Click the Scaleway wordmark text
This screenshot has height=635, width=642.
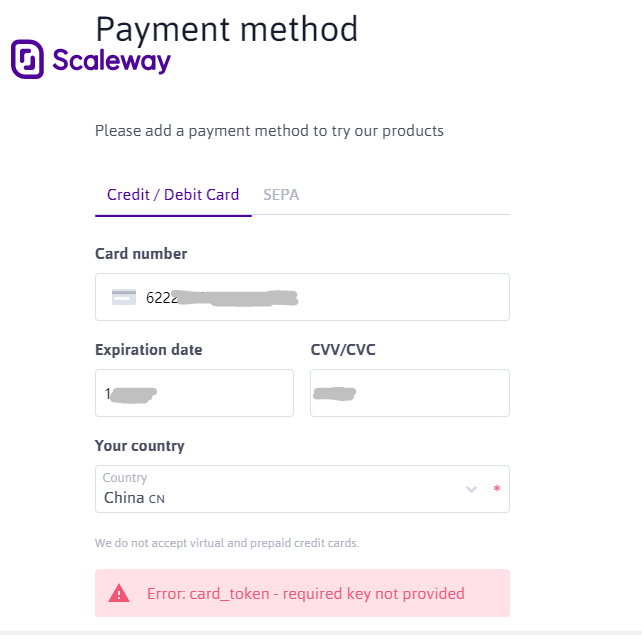(x=111, y=61)
